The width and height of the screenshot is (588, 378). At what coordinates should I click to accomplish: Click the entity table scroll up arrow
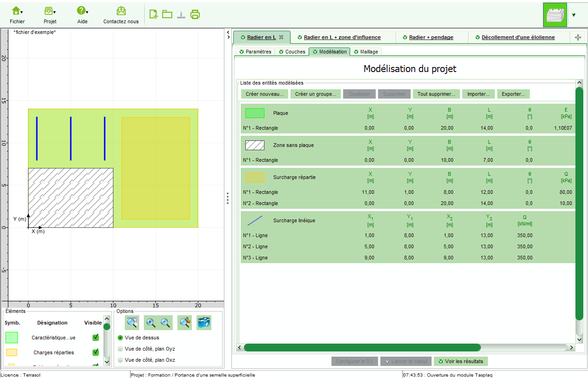580,83
